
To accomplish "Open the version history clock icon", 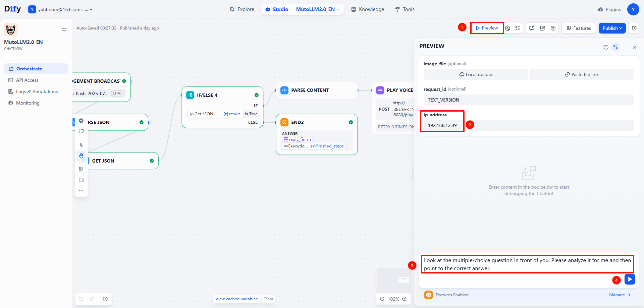I will tap(634, 28).
